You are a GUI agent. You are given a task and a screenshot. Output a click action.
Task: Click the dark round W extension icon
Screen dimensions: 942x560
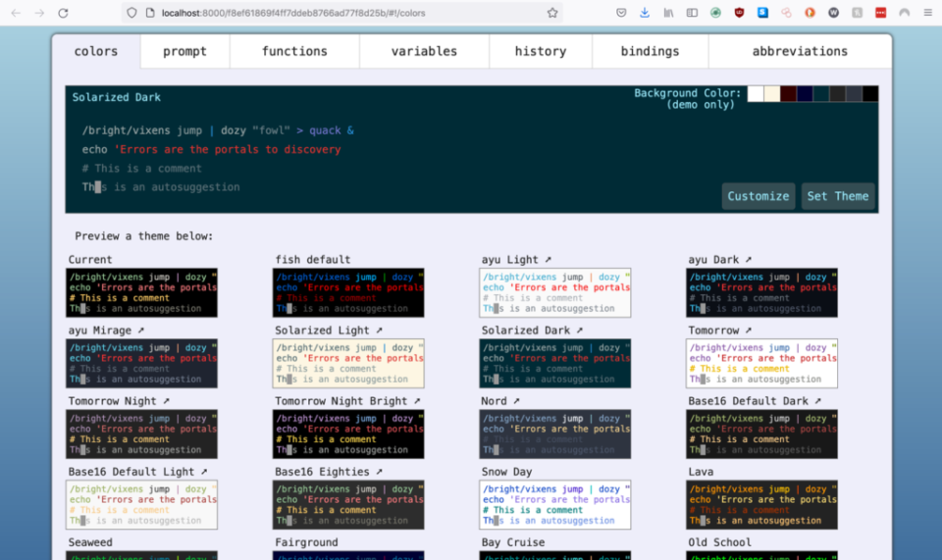[x=833, y=13]
